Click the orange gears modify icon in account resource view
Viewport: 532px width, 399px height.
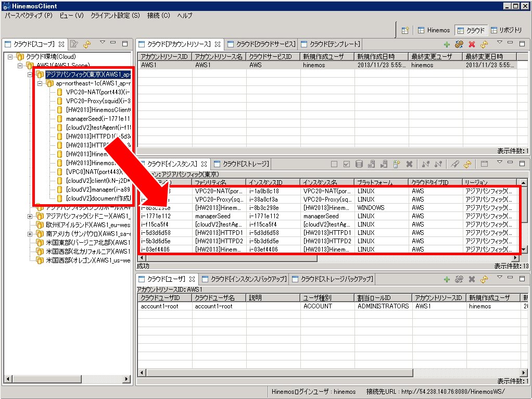coord(459,44)
